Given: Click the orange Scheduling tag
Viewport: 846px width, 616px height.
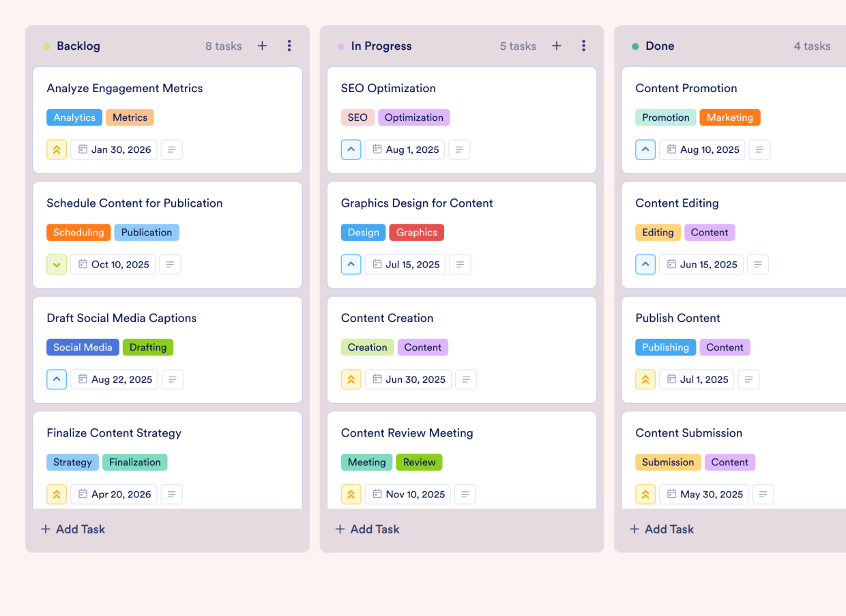Looking at the screenshot, I should pyautogui.click(x=78, y=232).
